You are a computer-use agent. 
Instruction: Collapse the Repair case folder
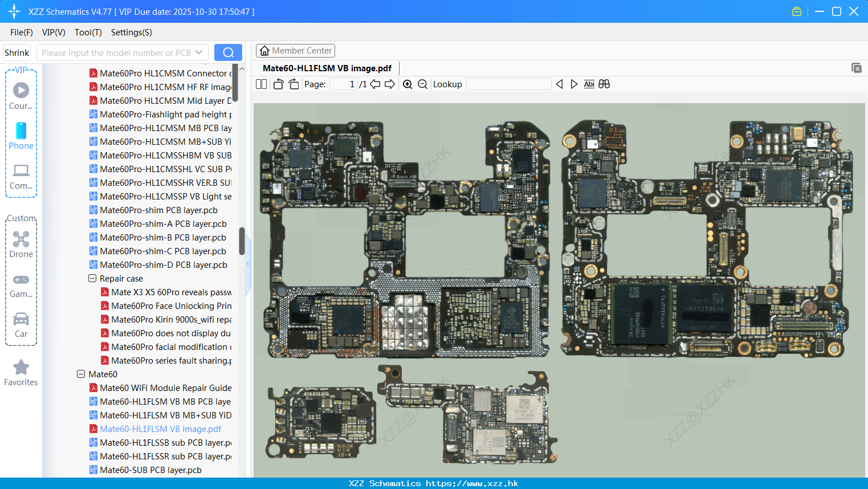[92, 278]
